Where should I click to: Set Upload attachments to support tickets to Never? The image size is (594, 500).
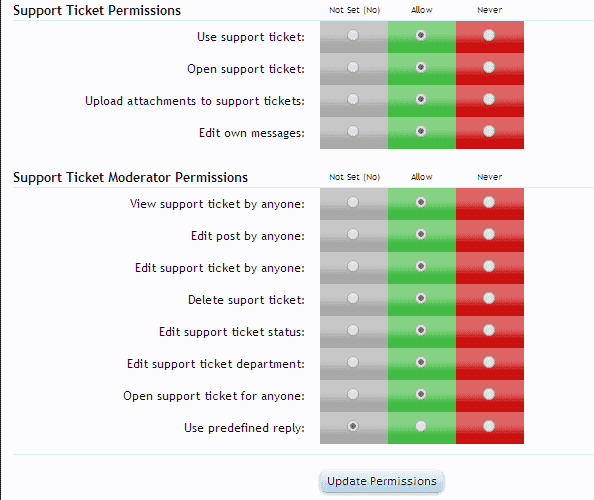pyautogui.click(x=489, y=99)
